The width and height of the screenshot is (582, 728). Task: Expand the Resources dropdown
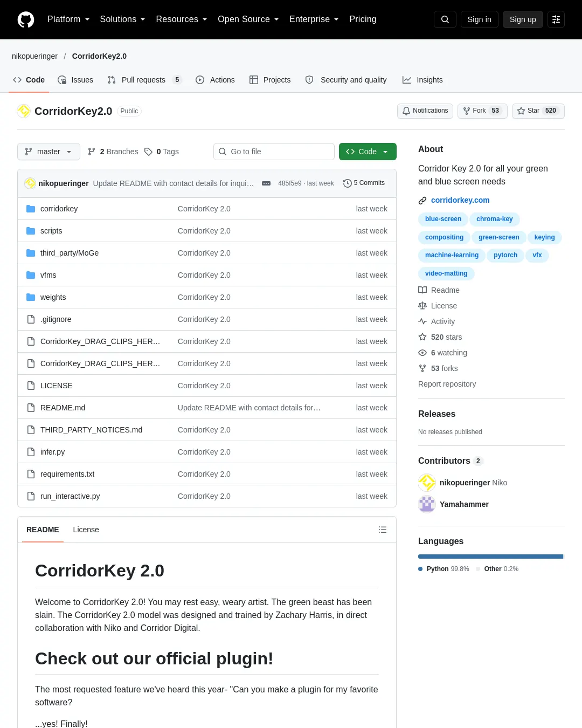coord(181,19)
